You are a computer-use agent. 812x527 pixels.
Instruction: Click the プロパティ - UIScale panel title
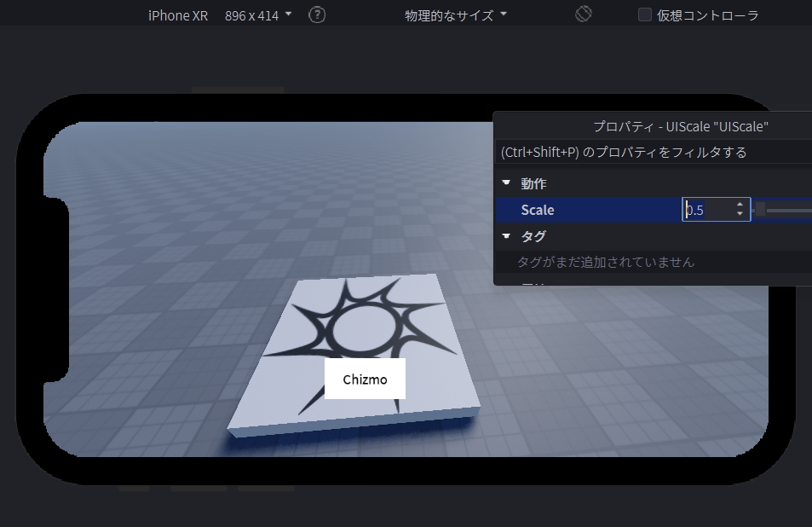pyautogui.click(x=681, y=126)
